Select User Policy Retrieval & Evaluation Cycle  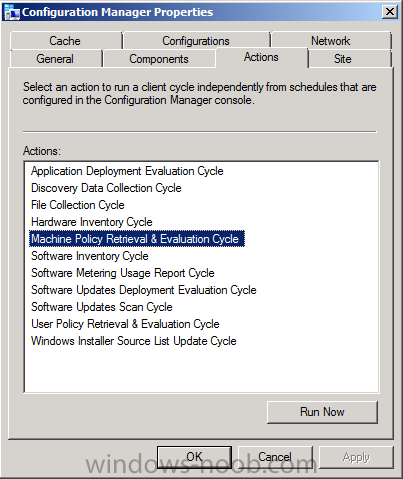point(125,324)
